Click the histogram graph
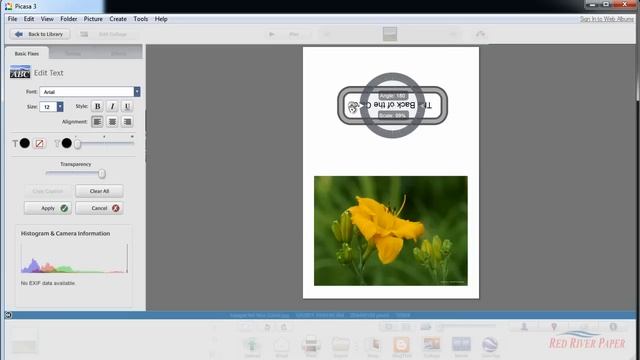This screenshot has height=360, width=640. (74, 258)
